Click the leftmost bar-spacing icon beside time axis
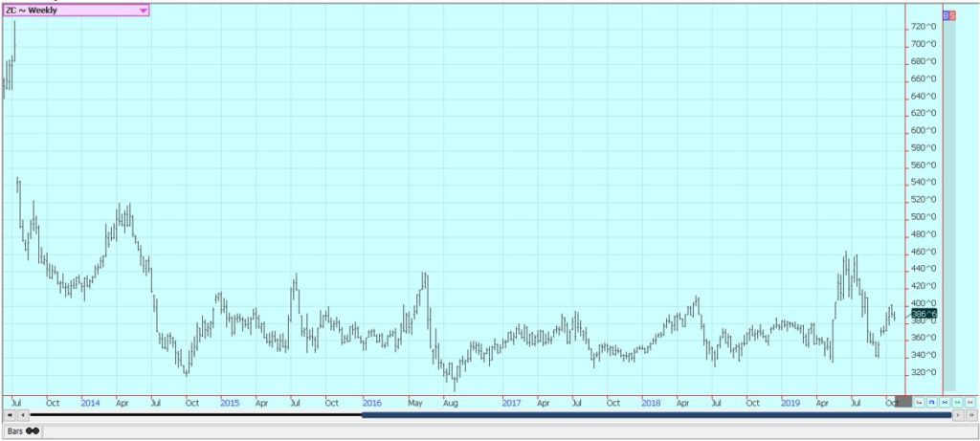 pyautogui.click(x=919, y=403)
